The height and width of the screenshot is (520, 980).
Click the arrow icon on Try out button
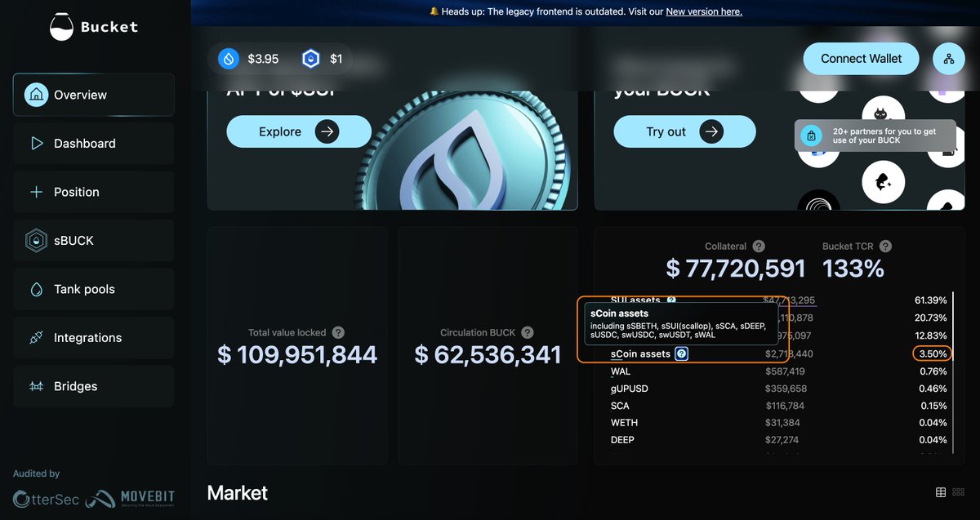pos(711,131)
